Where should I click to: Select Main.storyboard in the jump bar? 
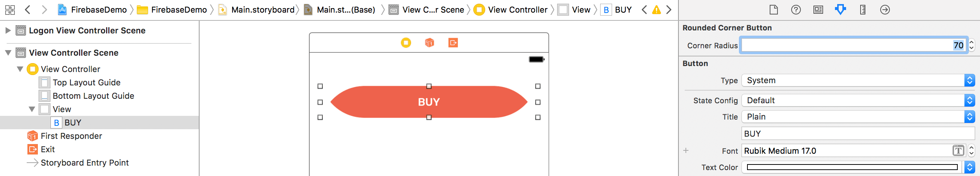coord(263,10)
